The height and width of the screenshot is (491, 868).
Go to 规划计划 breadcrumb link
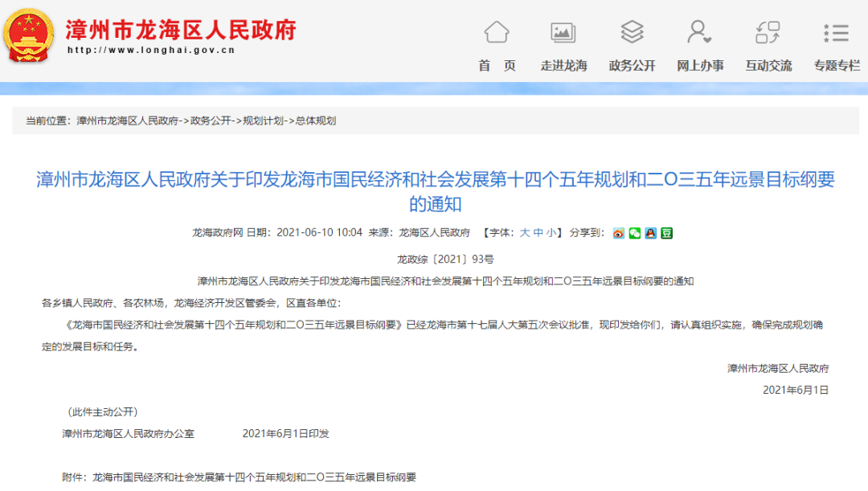264,121
